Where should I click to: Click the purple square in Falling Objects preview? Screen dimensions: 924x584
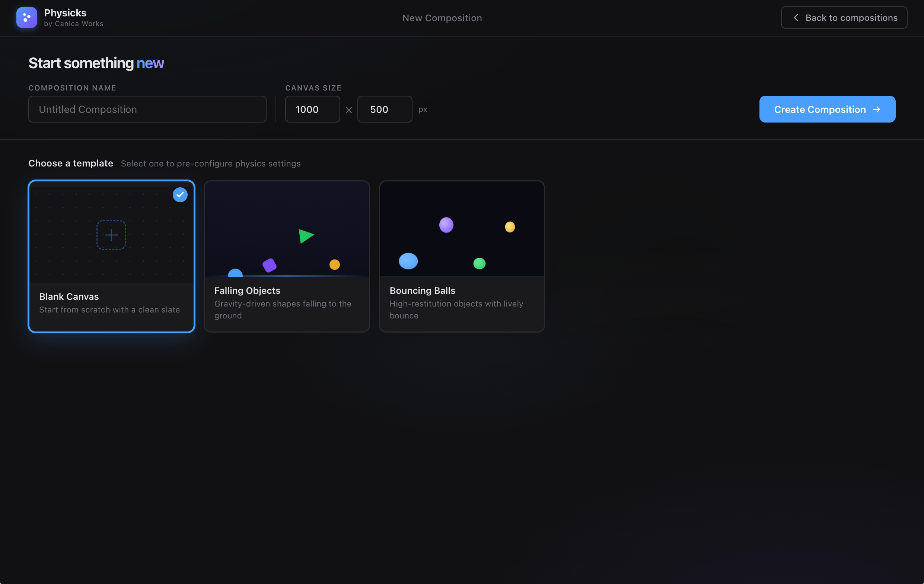(x=270, y=265)
